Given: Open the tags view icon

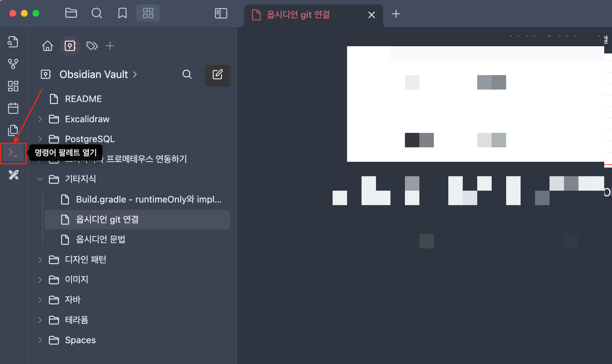Looking at the screenshot, I should 92,46.
